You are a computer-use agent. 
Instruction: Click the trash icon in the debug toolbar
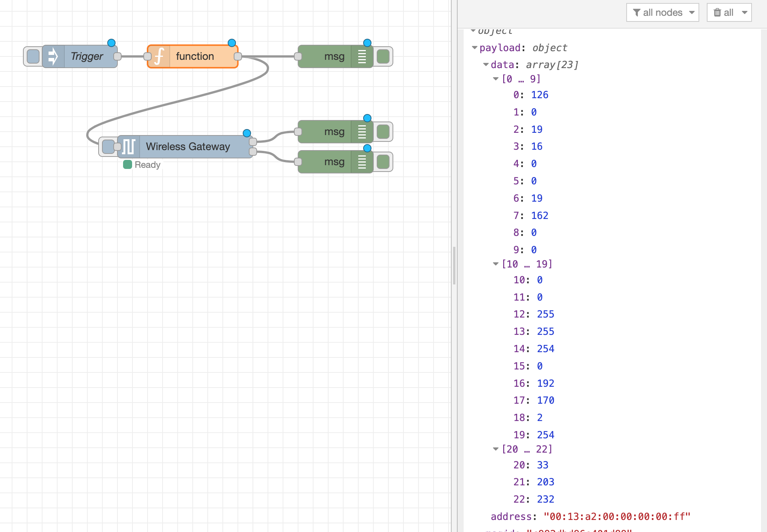pyautogui.click(x=717, y=12)
